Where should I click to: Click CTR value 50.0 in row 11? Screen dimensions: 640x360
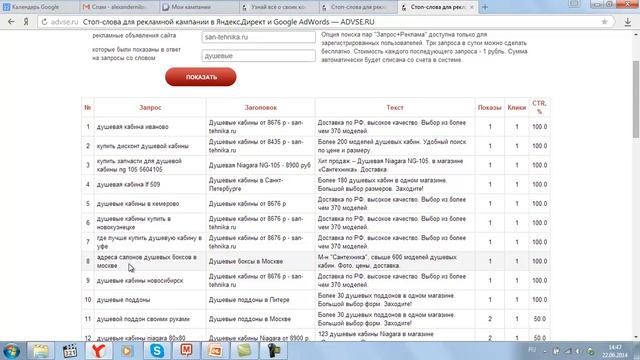tap(540, 319)
